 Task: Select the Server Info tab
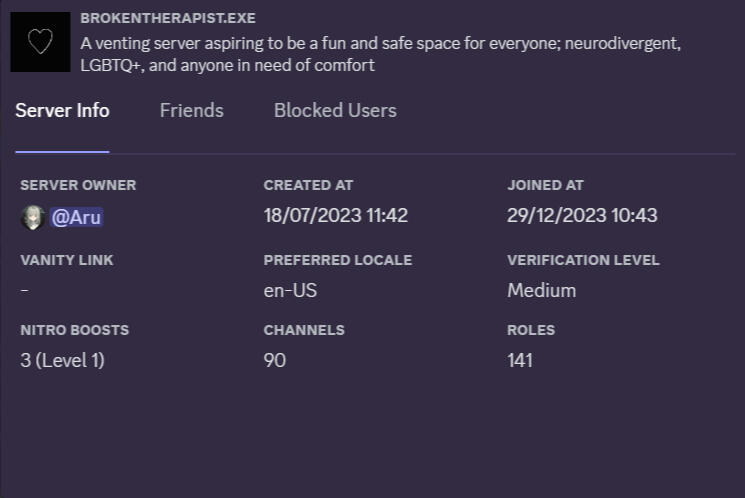tap(62, 110)
